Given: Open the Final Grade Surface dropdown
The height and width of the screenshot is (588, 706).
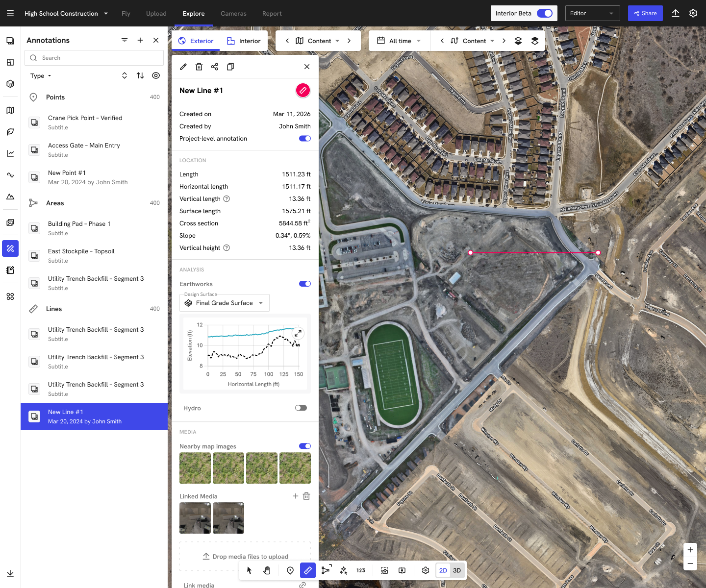Looking at the screenshot, I should coord(225,303).
